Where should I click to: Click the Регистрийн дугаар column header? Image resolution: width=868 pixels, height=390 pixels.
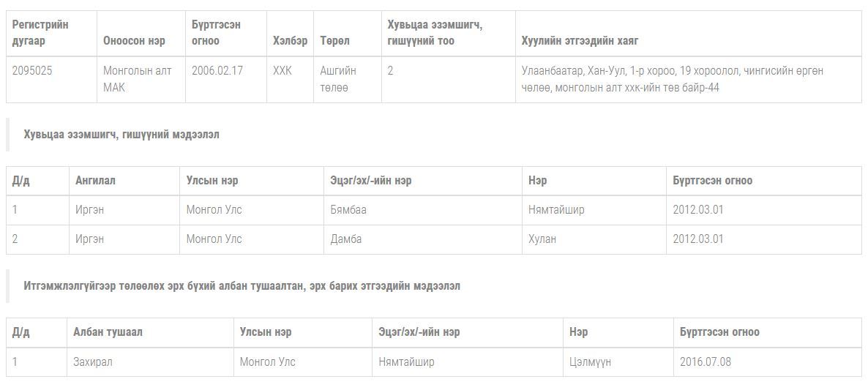point(40,33)
